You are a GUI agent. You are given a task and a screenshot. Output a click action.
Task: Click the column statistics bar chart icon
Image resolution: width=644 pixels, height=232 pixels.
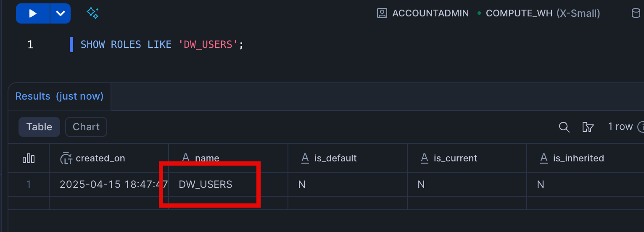click(x=29, y=158)
